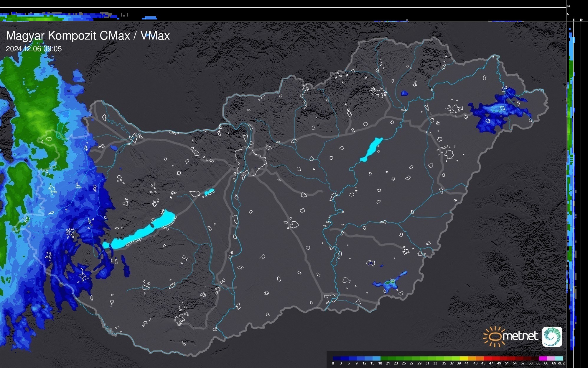Select the yellow 39 dBZ legend swatch
The image size is (588, 368).
(464, 358)
